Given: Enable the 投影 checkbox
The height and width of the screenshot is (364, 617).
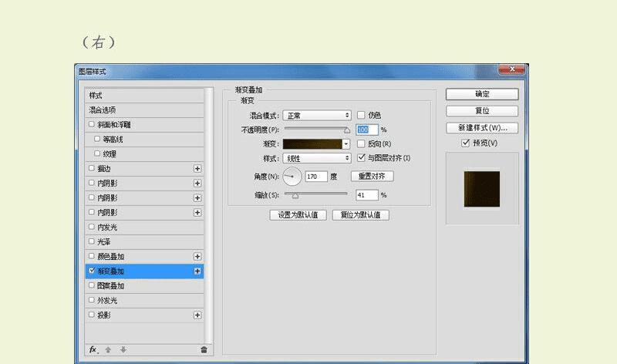Looking at the screenshot, I should [92, 315].
